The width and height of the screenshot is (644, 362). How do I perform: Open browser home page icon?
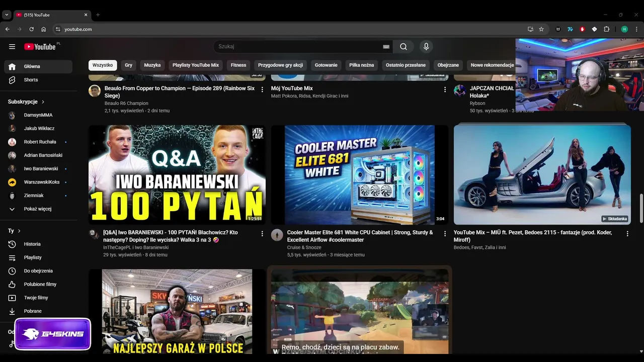click(44, 29)
